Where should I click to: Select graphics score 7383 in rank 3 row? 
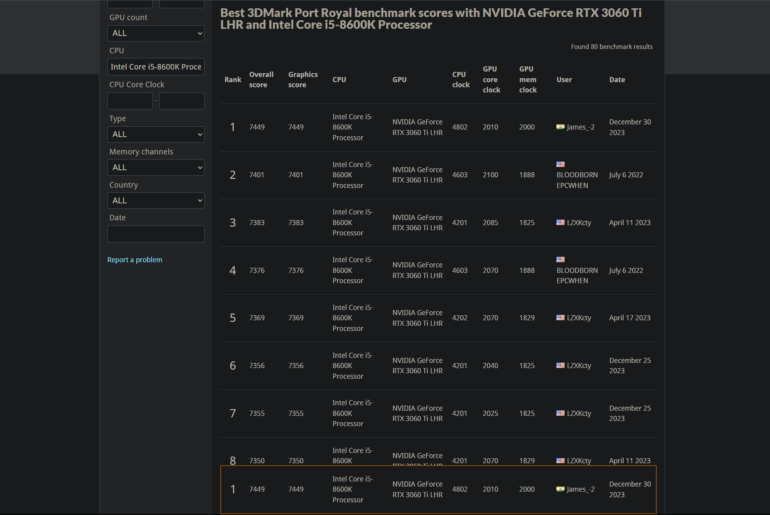tap(296, 223)
